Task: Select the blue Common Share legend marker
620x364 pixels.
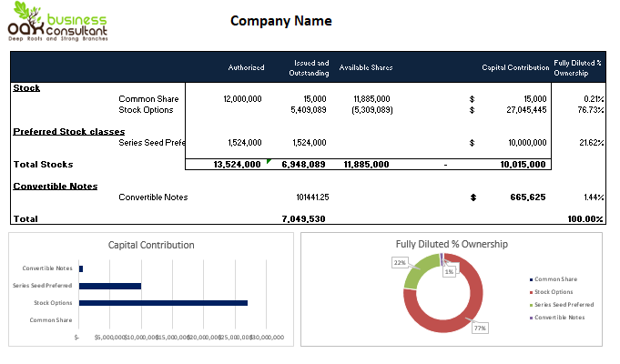Action: click(x=530, y=279)
